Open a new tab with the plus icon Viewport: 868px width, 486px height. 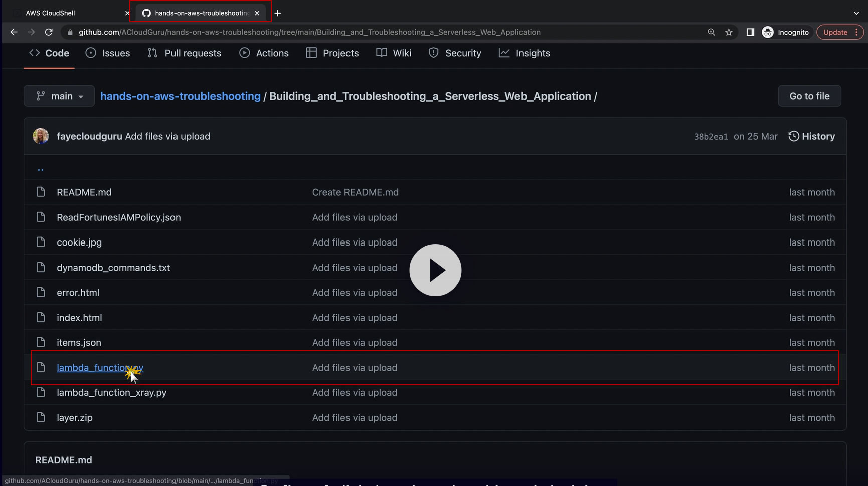click(x=277, y=13)
